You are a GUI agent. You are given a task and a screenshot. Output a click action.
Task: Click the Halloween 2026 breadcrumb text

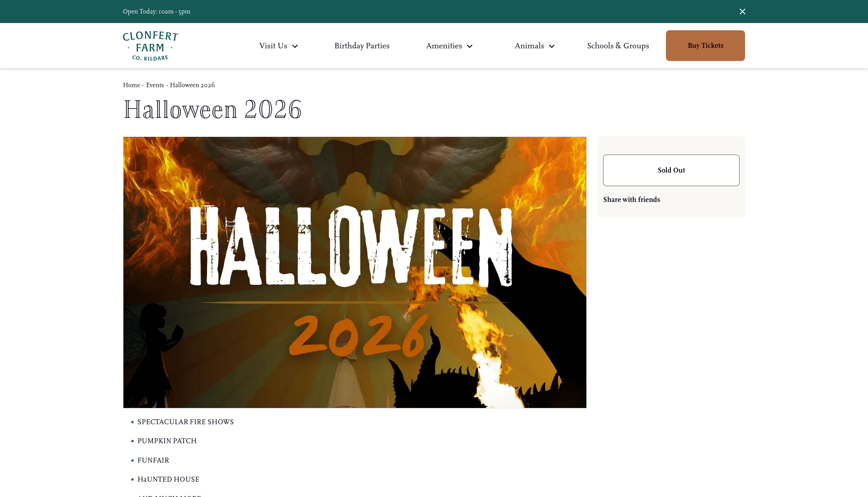point(192,85)
